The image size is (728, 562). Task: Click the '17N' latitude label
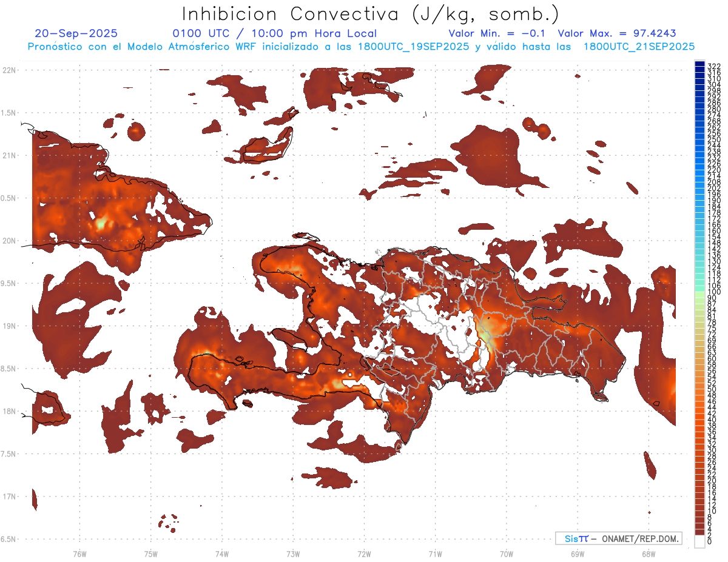9,497
